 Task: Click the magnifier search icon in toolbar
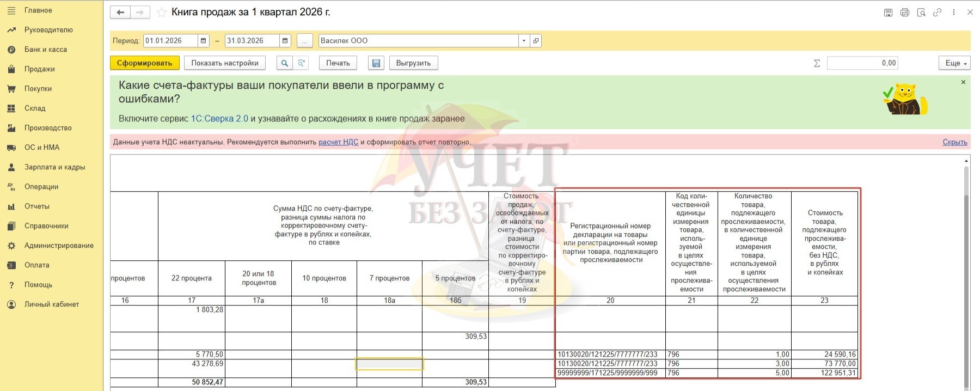[284, 63]
